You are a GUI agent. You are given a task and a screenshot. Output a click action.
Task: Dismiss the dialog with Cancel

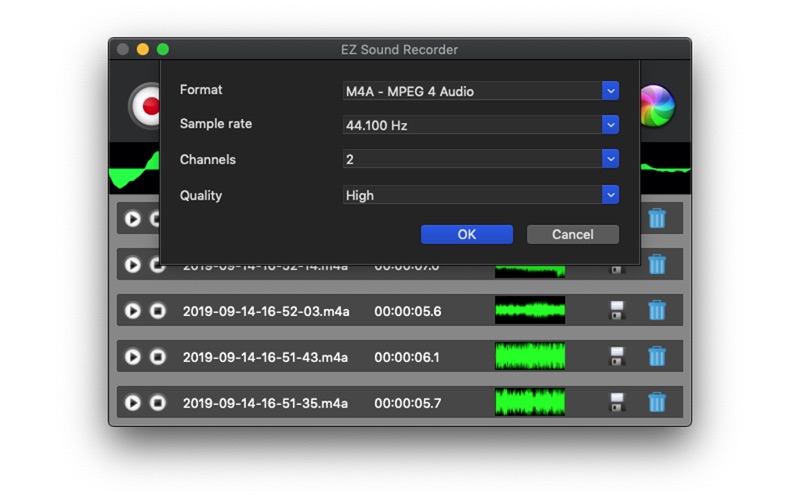pyautogui.click(x=572, y=234)
